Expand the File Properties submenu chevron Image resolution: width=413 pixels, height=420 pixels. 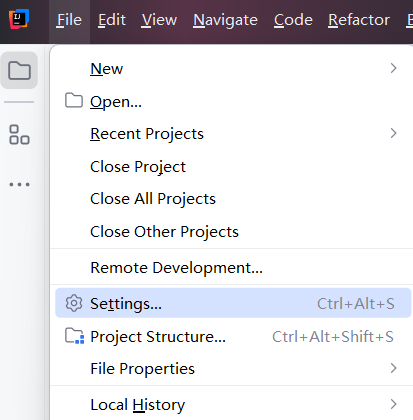[394, 368]
